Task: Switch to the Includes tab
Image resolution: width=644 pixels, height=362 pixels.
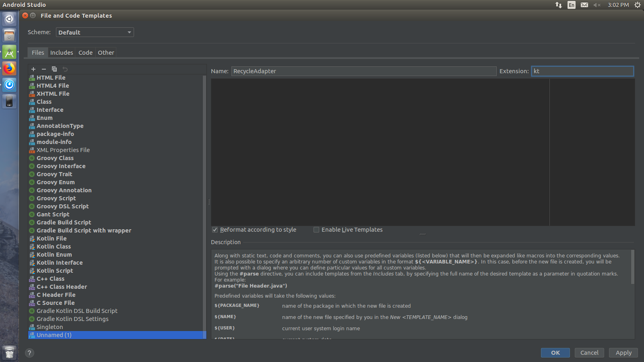Action: 62,53
